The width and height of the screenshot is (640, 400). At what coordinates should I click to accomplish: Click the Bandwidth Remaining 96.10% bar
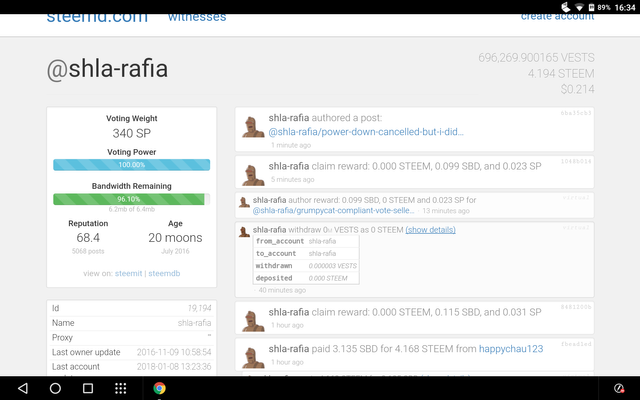click(131, 199)
